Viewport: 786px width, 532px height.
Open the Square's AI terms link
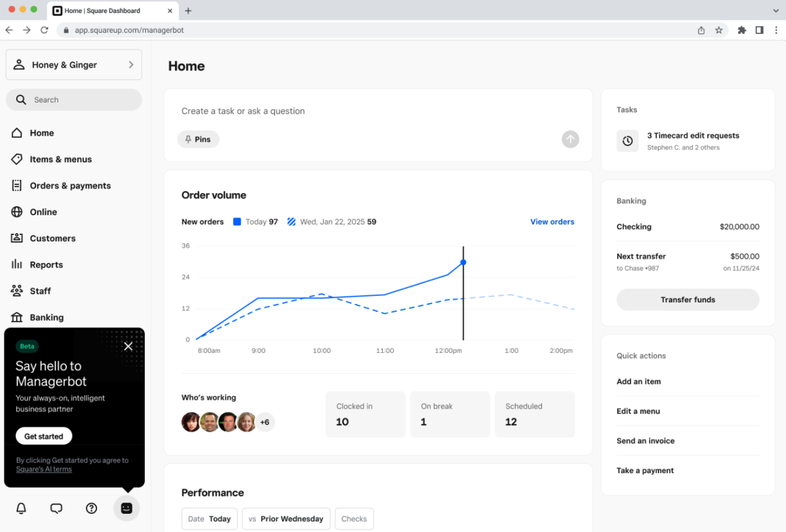pos(44,469)
